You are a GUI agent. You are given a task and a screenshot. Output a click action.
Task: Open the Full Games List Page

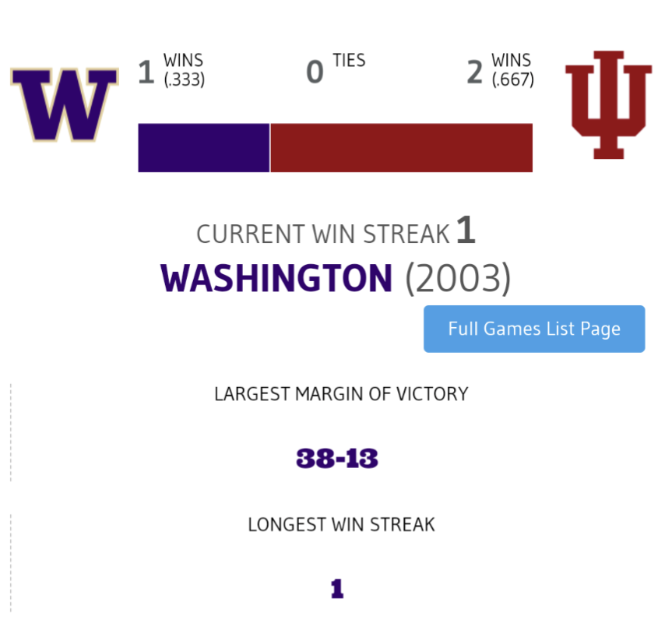534,329
